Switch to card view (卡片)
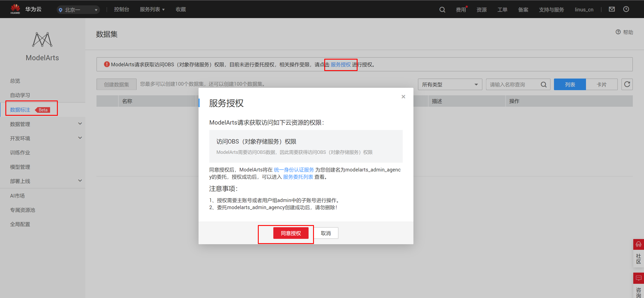 tap(601, 85)
